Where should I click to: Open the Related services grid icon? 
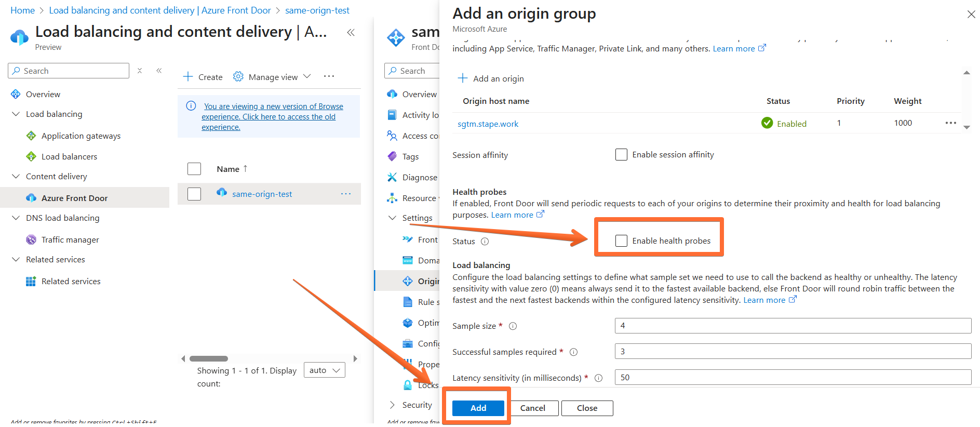coord(31,281)
